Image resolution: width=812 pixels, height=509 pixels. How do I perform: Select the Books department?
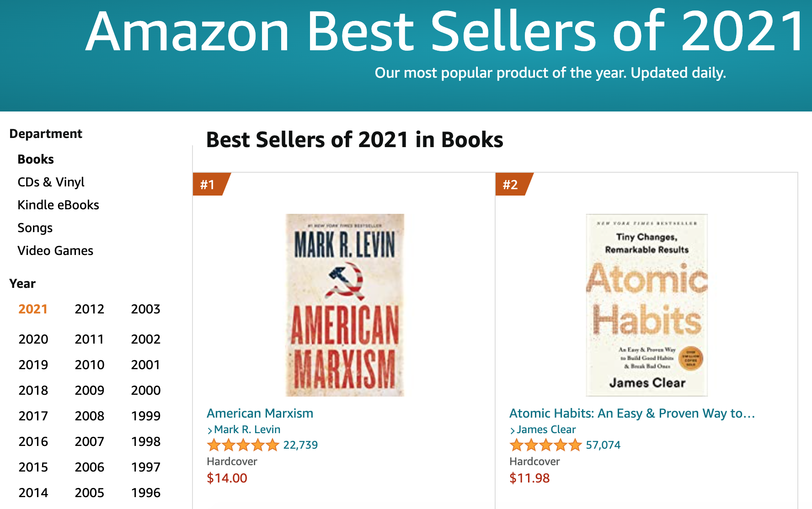coord(35,159)
